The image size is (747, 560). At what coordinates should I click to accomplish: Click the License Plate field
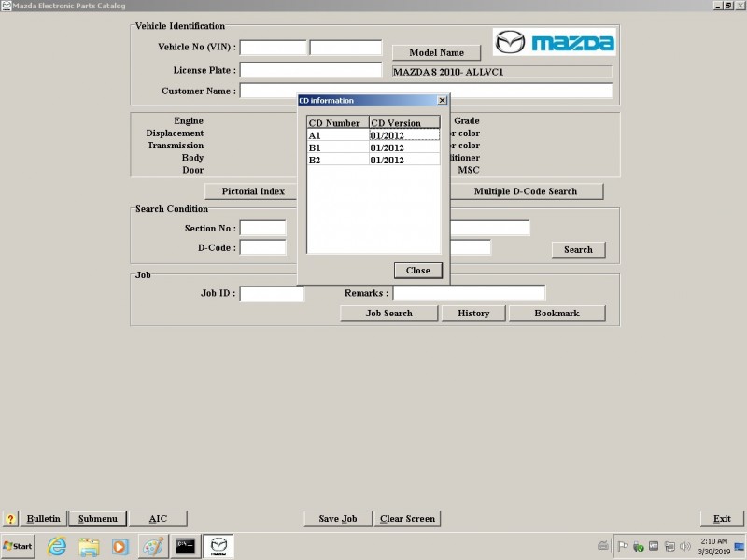(311, 69)
